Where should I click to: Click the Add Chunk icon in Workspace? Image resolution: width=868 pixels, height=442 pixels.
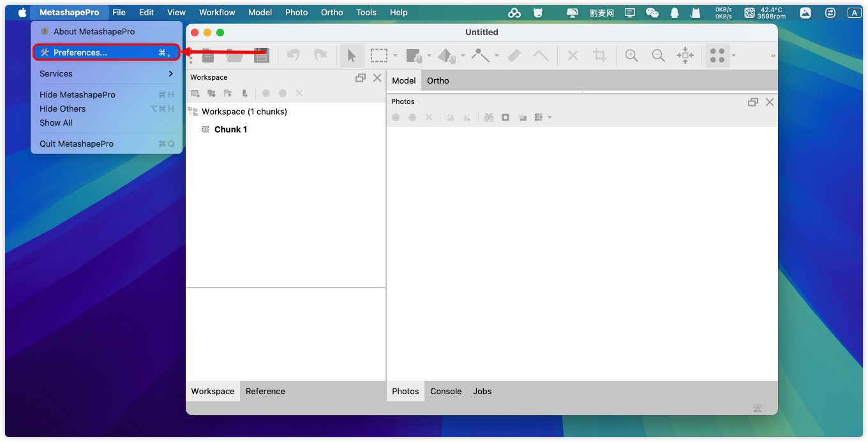195,93
